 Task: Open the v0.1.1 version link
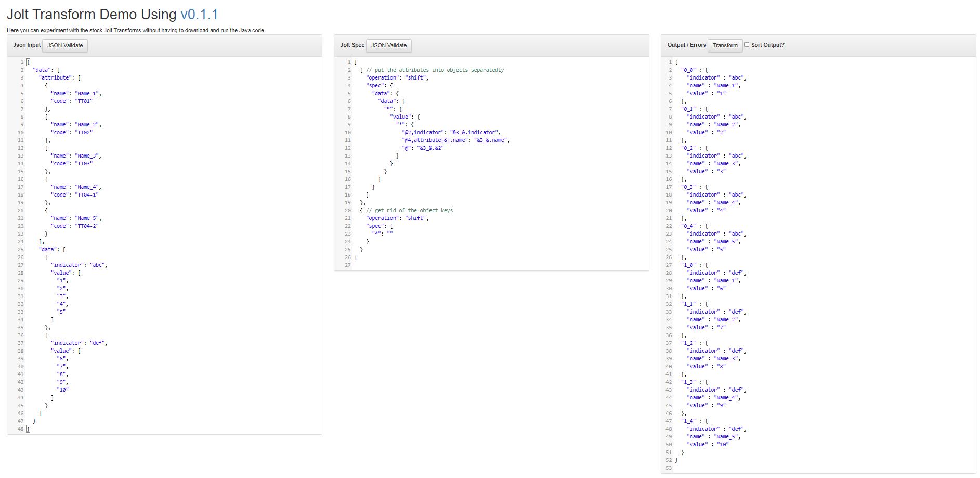[x=200, y=15]
